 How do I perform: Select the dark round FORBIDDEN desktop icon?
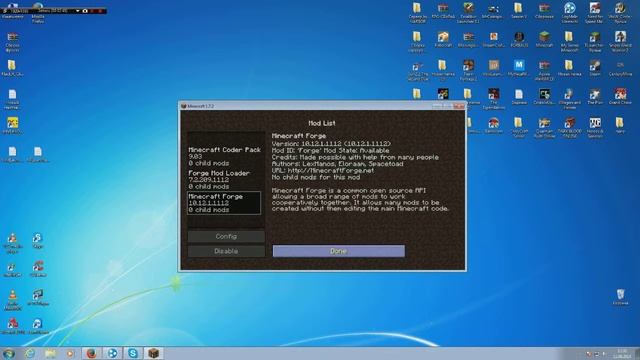click(519, 40)
